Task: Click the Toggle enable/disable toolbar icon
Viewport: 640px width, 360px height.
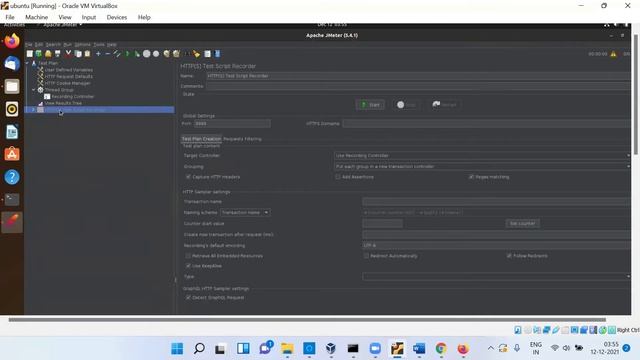Action: tap(117, 53)
